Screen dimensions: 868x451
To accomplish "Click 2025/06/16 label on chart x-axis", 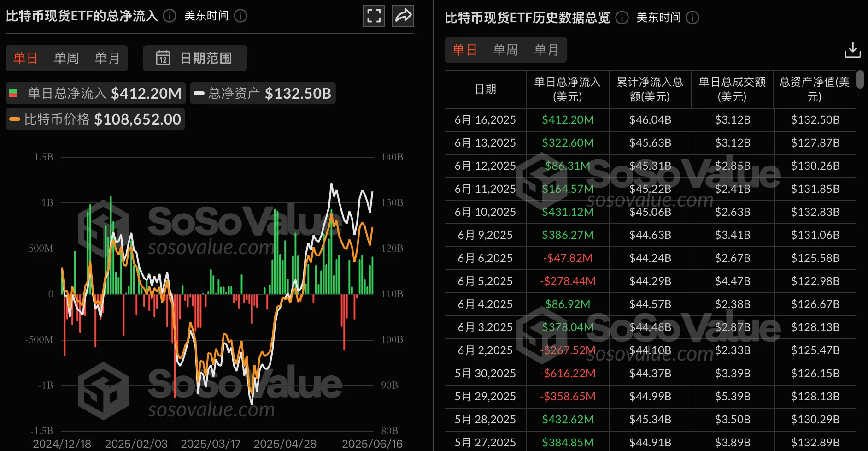I will (372, 444).
